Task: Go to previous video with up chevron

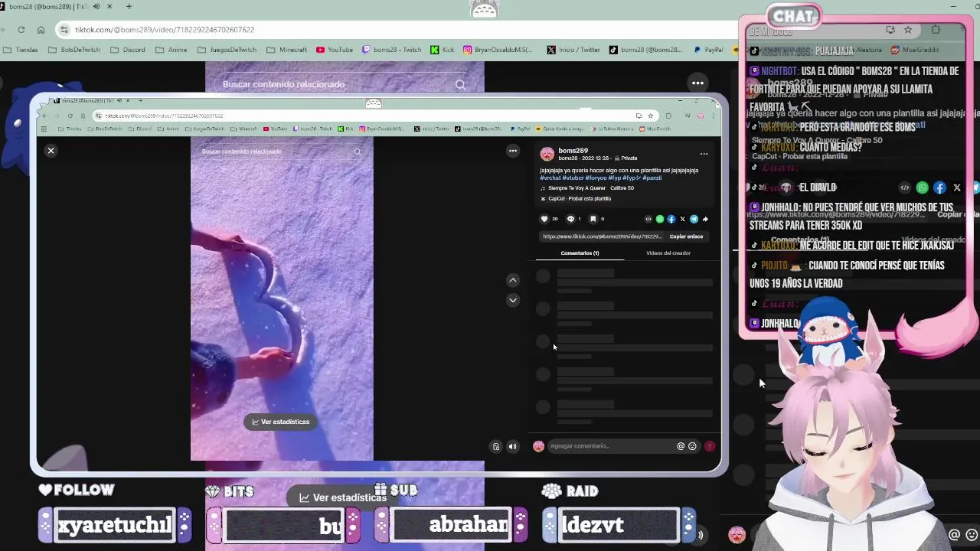Action: click(x=513, y=280)
